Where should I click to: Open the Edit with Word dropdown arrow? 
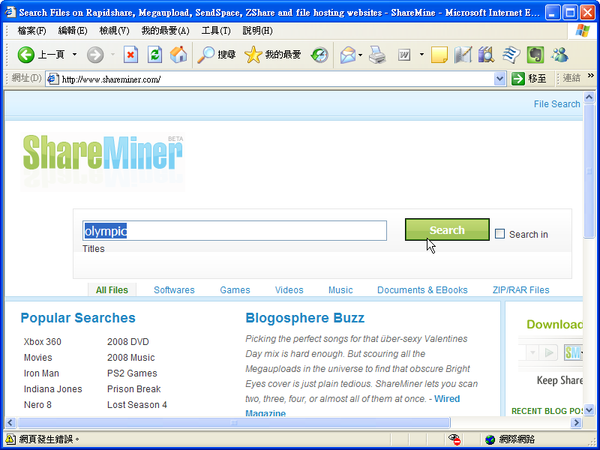pos(422,54)
